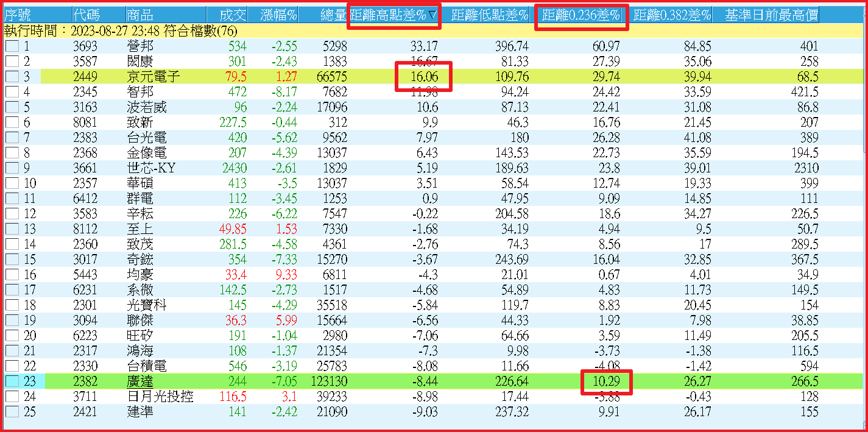
Task: Sort by 總量 column header
Action: pyautogui.click(x=333, y=16)
